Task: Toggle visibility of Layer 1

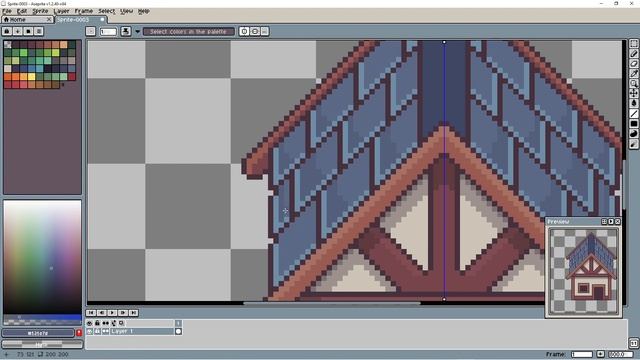Action: (89, 331)
